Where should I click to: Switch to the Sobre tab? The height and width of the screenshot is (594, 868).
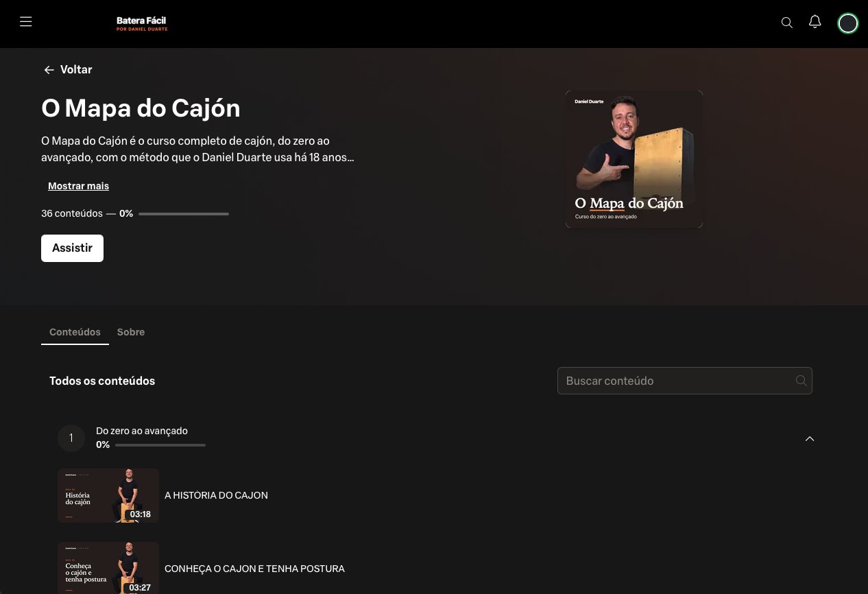point(131,332)
